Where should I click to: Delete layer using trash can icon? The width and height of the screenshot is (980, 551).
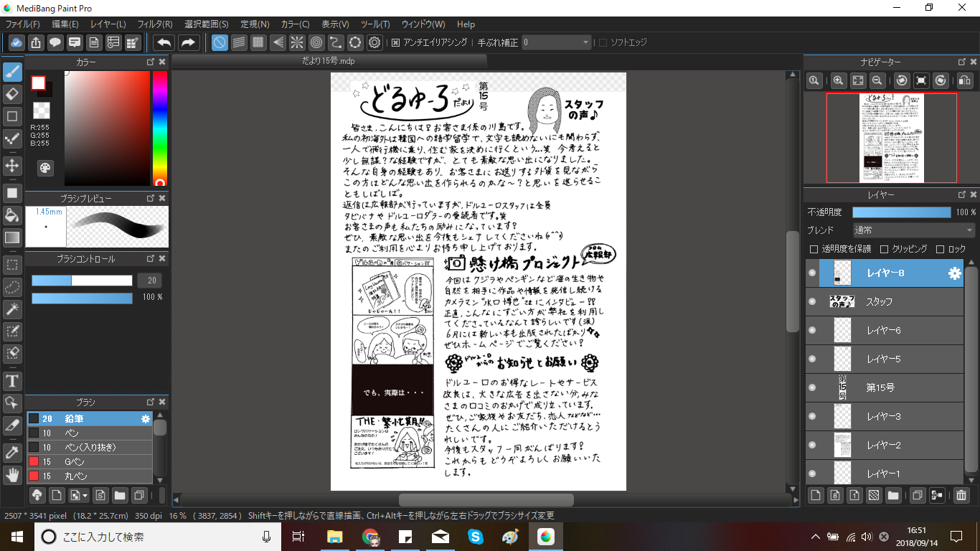(x=961, y=495)
